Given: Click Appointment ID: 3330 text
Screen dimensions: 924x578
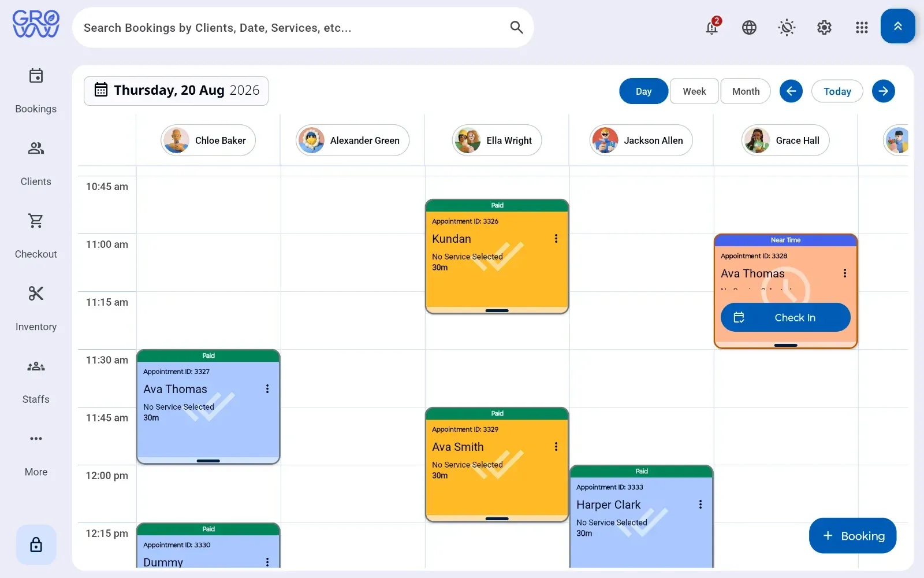Looking at the screenshot, I should click(177, 545).
